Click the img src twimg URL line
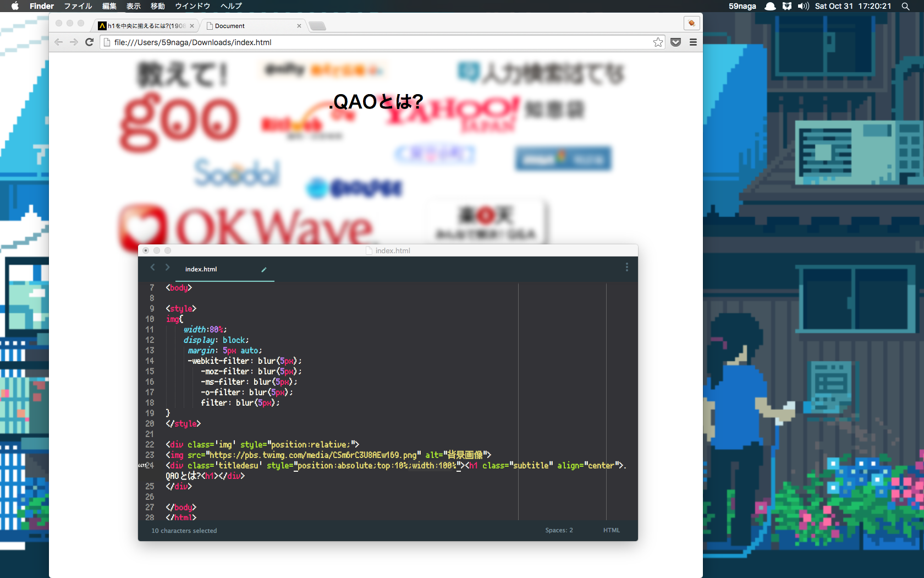924x578 pixels. (328, 455)
